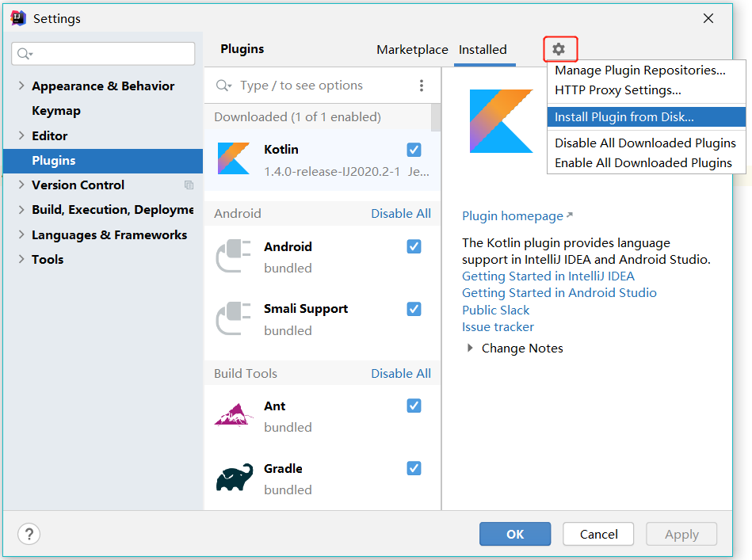This screenshot has height=560, width=752.
Task: Select Plugins in settings tree
Action: 103,161
